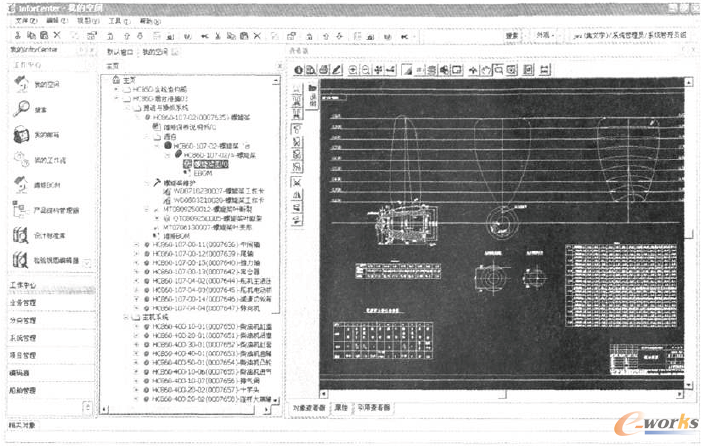Click the wrench icon beside 螺旋桨维护
The width and height of the screenshot is (709, 446).
157,183
